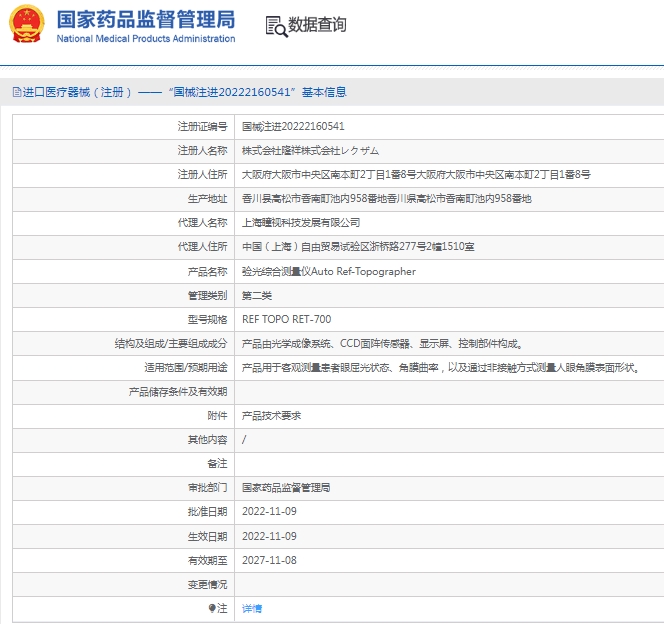Image resolution: width=664 pixels, height=624 pixels.
Task: Click agent address 浙桥路277号 value
Action: pos(358,246)
